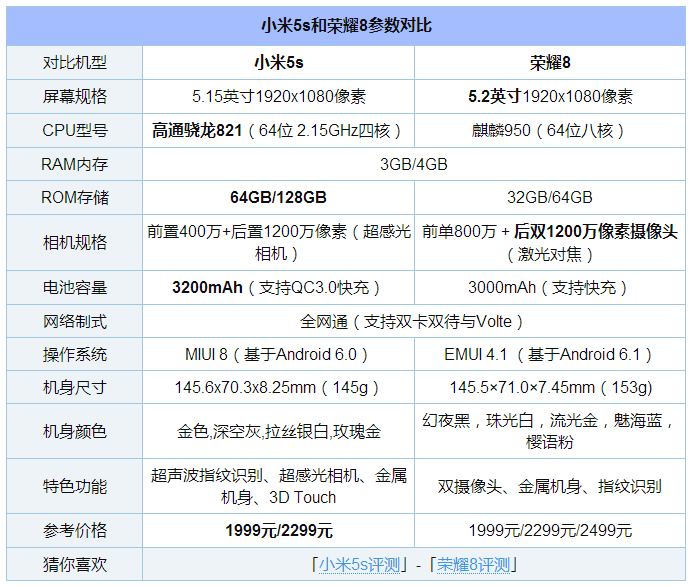This screenshot has width=695, height=587.
Task: Select the 145.6x70.3x8.25mm（145g）cell
Action: 279,387
